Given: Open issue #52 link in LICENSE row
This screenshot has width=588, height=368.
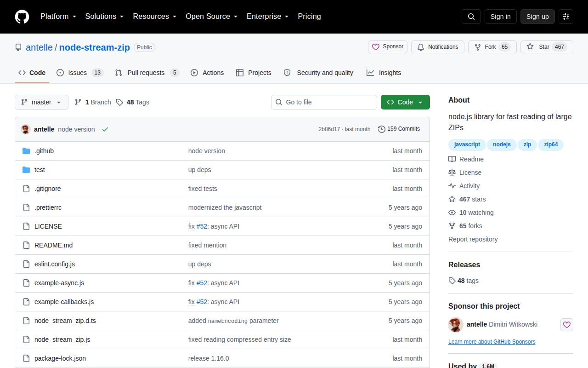Looking at the screenshot, I should (202, 226).
